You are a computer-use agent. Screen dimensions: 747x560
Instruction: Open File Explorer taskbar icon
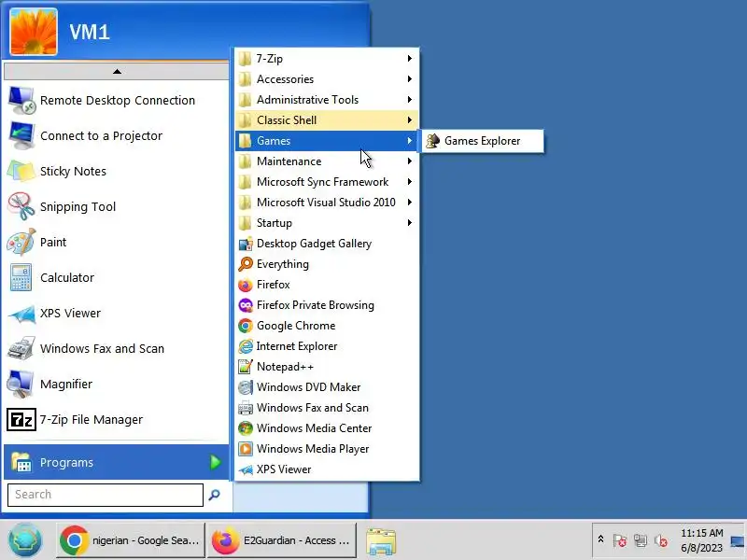pos(381,541)
